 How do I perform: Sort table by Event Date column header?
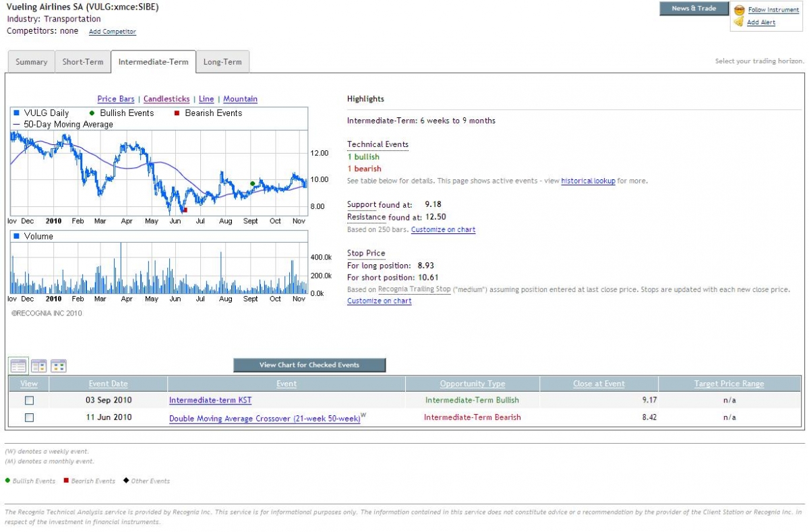click(x=108, y=384)
